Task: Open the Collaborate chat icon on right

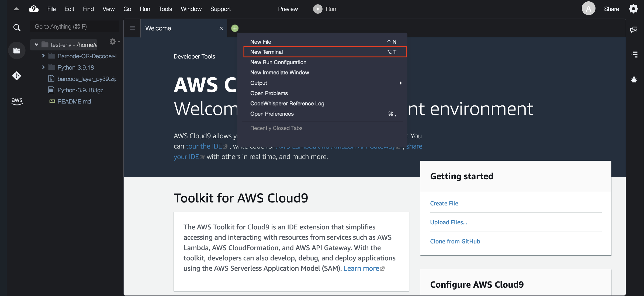Action: 633,29
